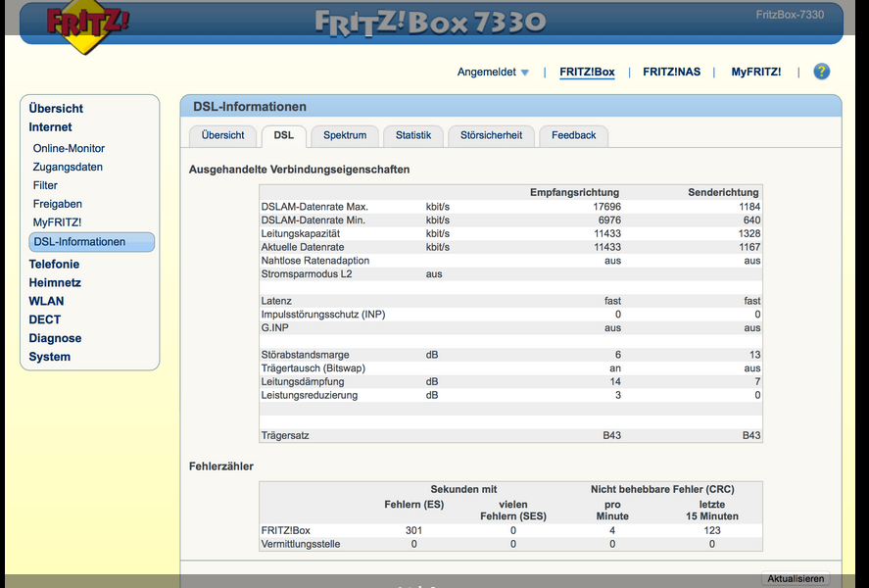Select Online-Monitor in the sidebar
The image size is (869, 588).
pyautogui.click(x=69, y=149)
